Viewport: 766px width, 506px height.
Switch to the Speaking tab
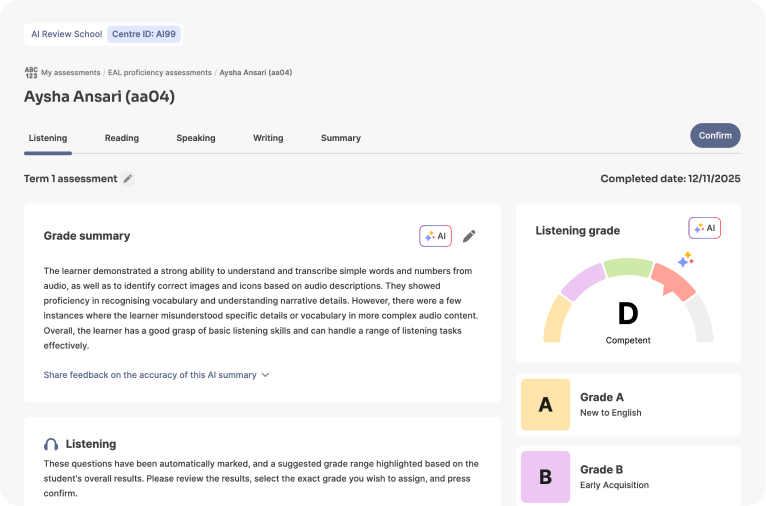point(196,138)
